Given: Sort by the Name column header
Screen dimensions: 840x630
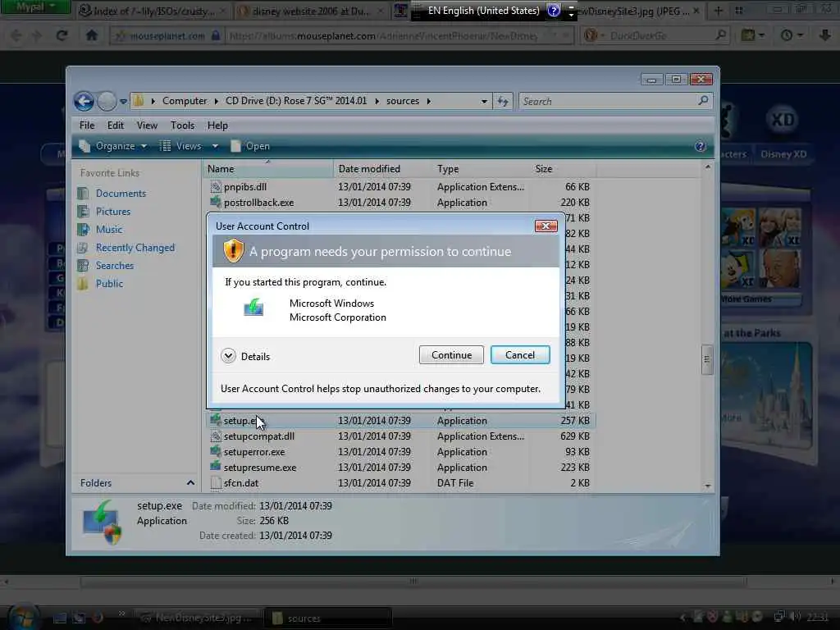Looking at the screenshot, I should click(268, 169).
